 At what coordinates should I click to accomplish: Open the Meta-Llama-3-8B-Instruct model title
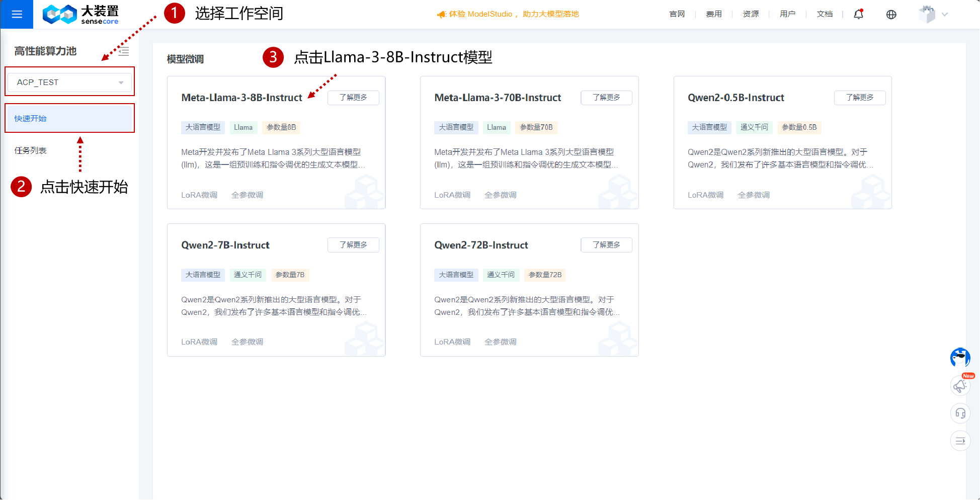(x=241, y=98)
